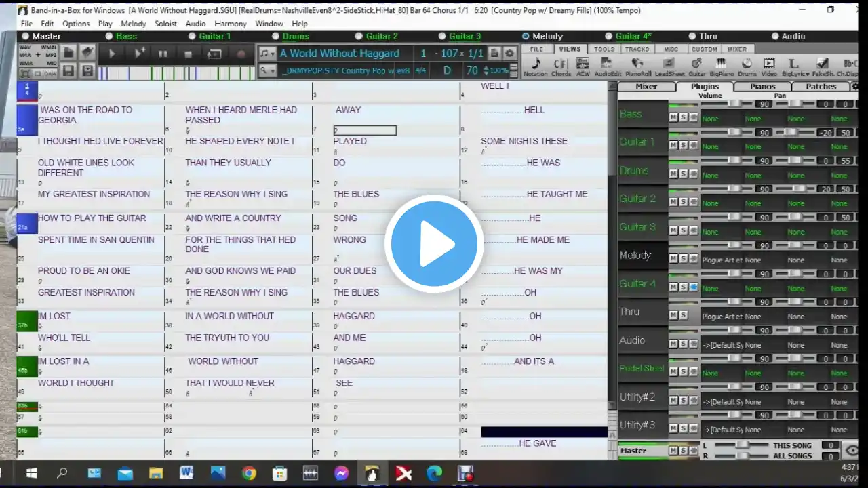Select the Drums track radio button
The image size is (868, 488).
(x=276, y=36)
